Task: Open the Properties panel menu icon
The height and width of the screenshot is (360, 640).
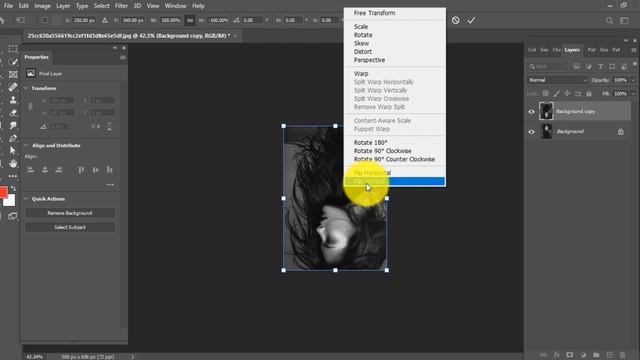Action: (123, 58)
